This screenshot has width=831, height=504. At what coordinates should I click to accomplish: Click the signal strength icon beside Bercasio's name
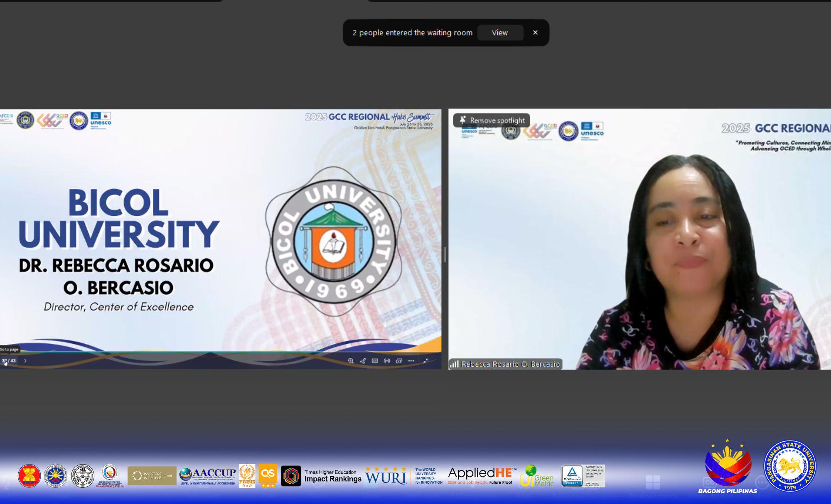pos(455,364)
